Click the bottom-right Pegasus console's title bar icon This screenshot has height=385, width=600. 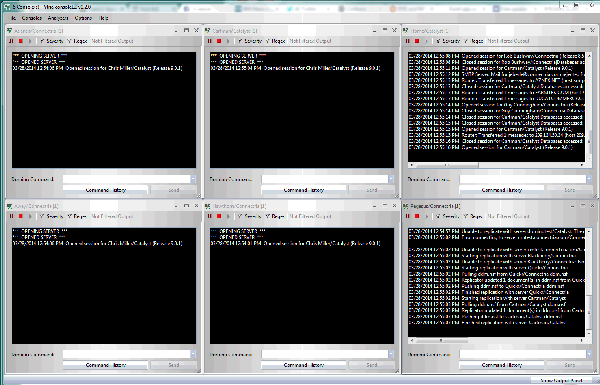(406, 206)
